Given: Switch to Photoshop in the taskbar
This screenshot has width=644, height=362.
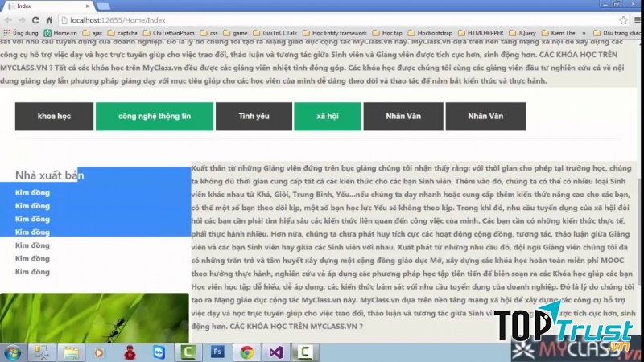Looking at the screenshot, I should [x=217, y=352].
